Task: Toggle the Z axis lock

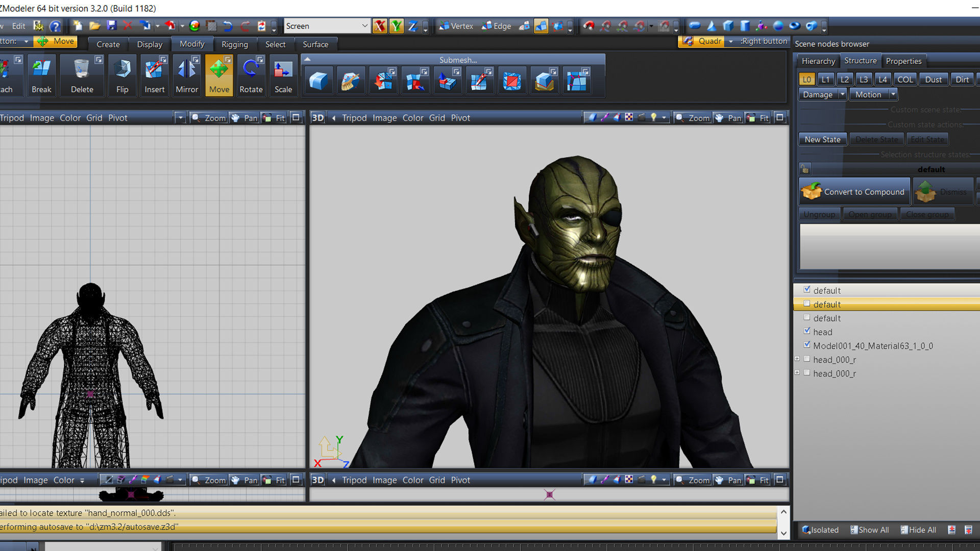Action: click(413, 26)
